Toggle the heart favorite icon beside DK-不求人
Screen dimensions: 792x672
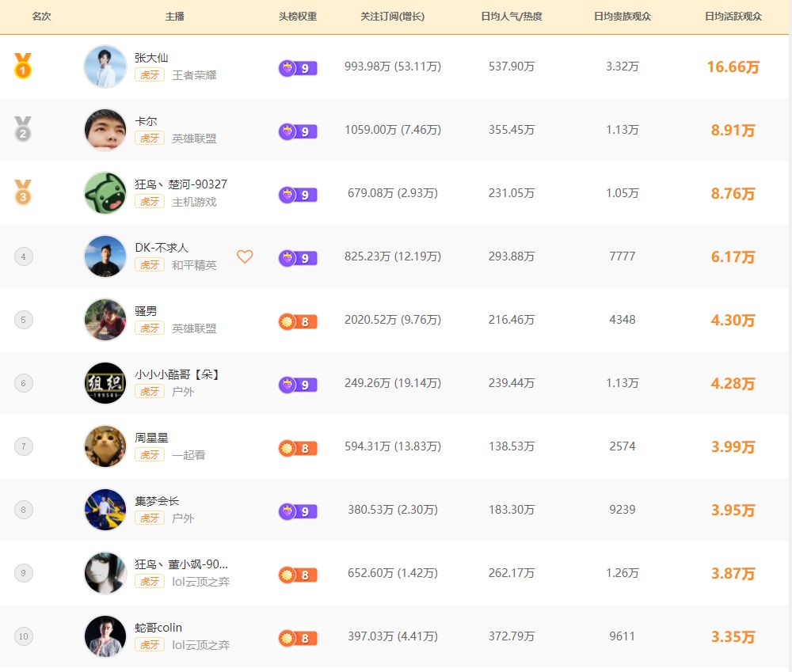click(x=245, y=256)
